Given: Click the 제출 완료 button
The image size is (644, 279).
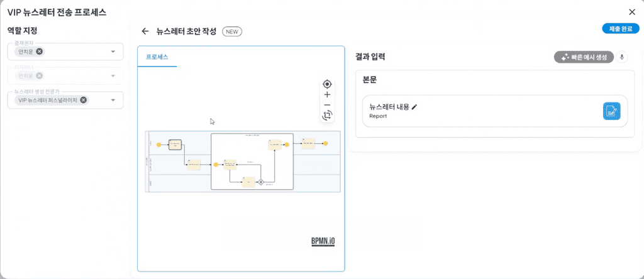Looking at the screenshot, I should click(621, 28).
